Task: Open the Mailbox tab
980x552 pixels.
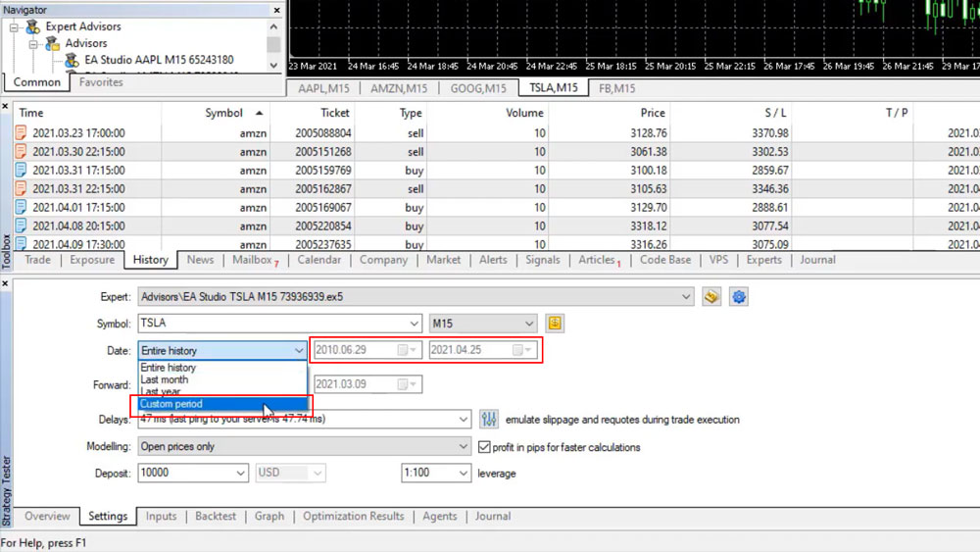Action: tap(255, 260)
